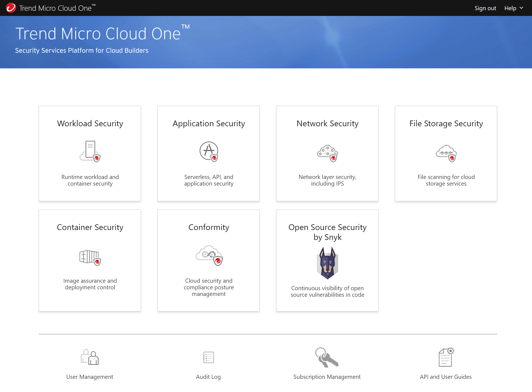Click the Sign out link
The width and height of the screenshot is (532, 392).
click(485, 8)
